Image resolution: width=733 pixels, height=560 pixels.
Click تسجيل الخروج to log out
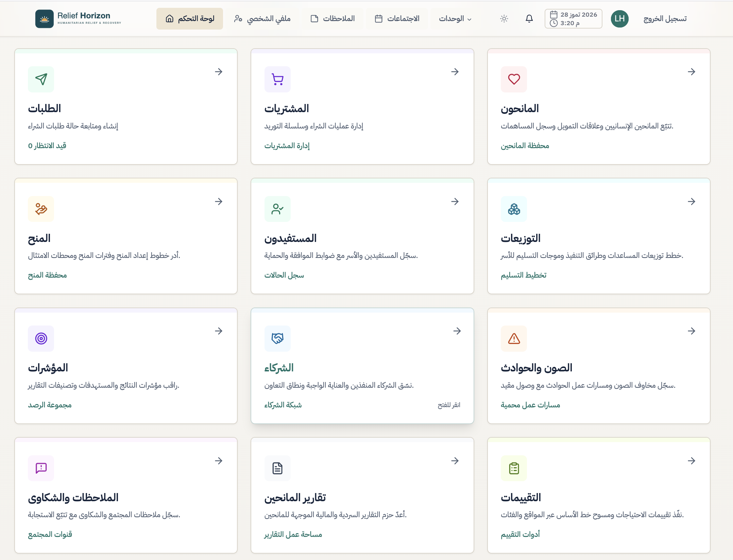pos(665,19)
